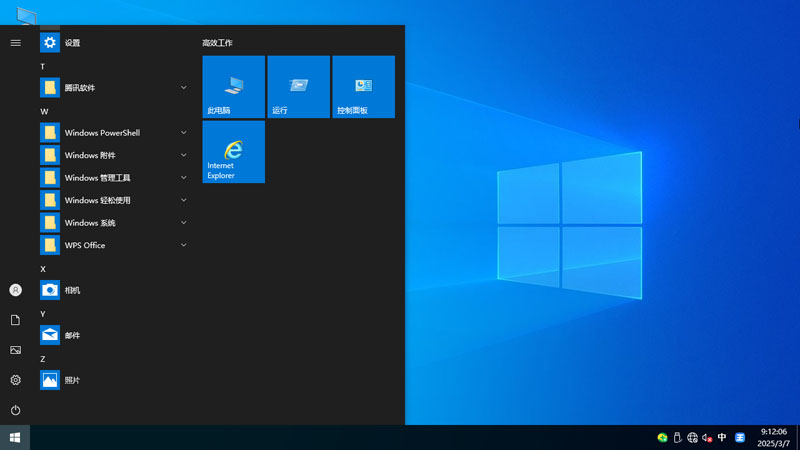The image size is (800, 450).
Task: Click the W letter group header
Action: pos(44,111)
